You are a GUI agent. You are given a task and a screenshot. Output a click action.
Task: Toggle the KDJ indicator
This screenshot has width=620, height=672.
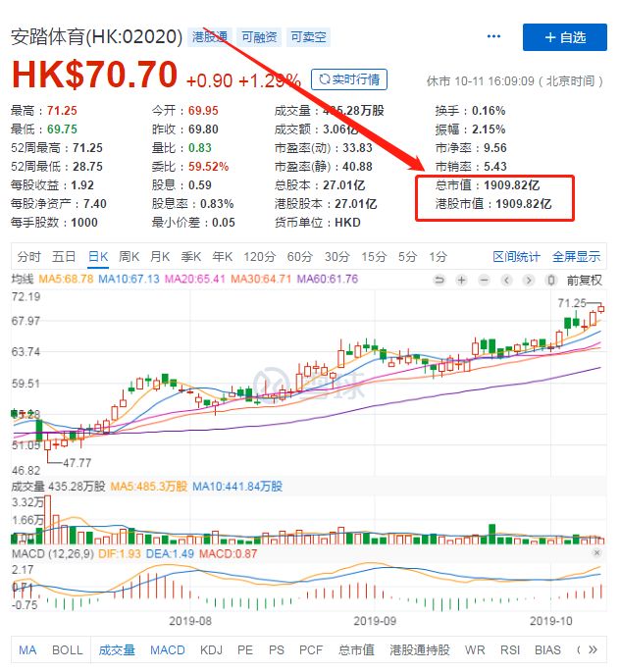211,650
